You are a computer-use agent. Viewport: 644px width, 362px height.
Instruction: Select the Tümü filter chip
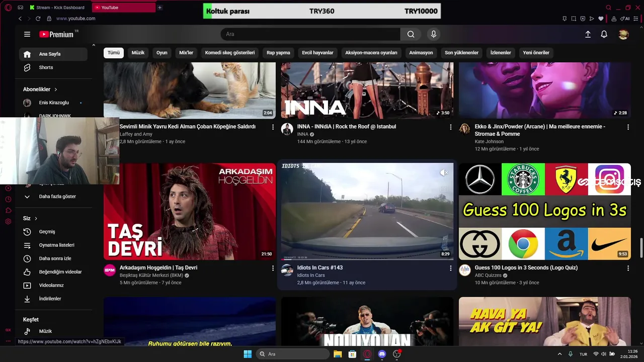[114, 52]
